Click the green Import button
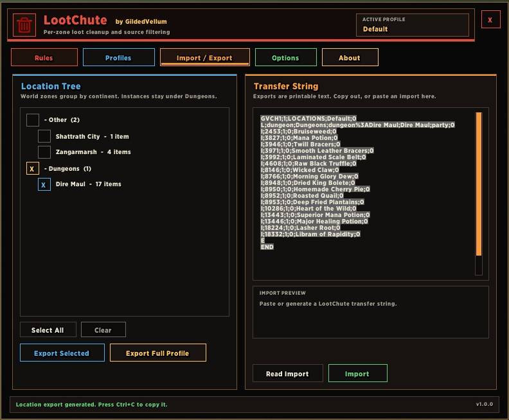 pyautogui.click(x=357, y=373)
